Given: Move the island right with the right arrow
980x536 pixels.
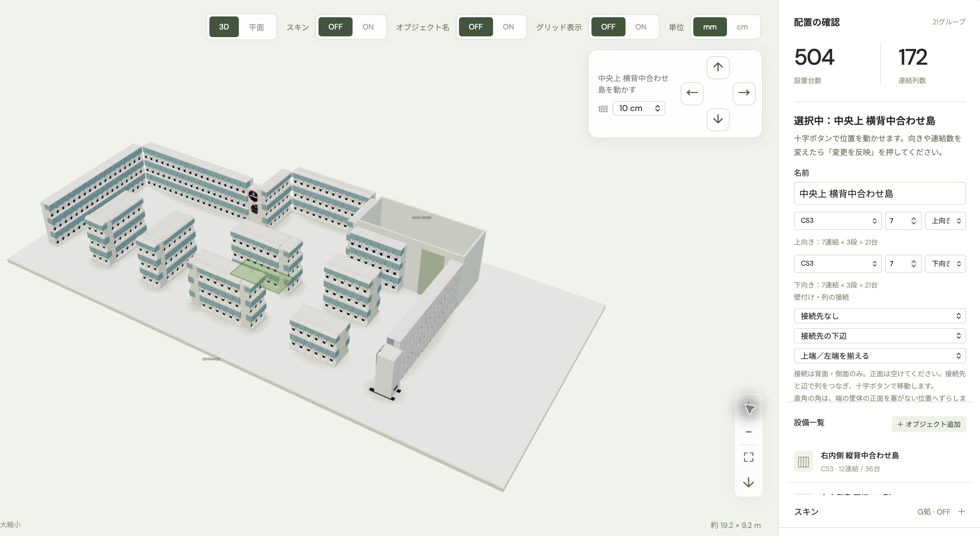Looking at the screenshot, I should click(744, 93).
